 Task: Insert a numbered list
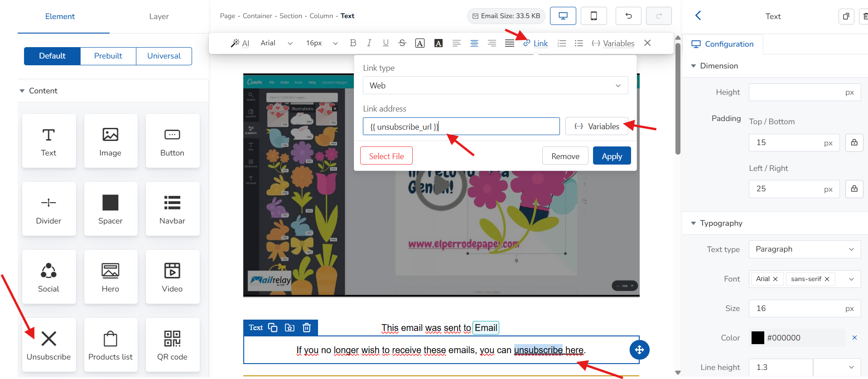point(562,43)
